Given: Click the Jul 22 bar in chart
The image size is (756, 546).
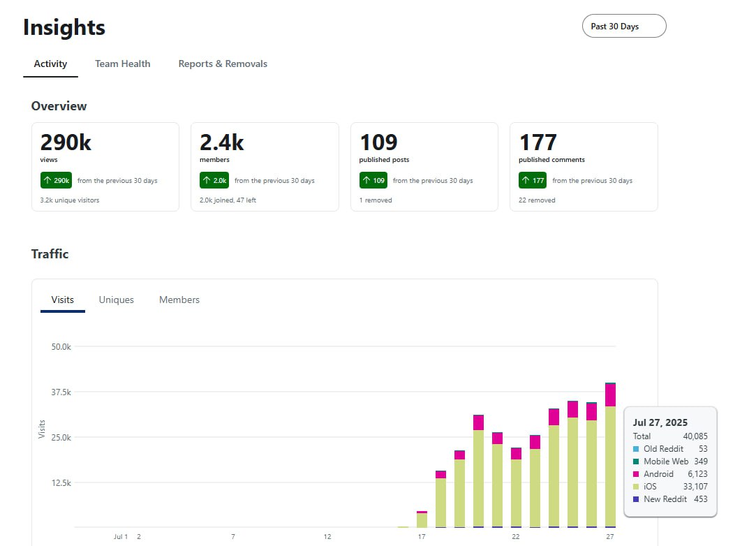Looking at the screenshot, I should tap(516, 487).
